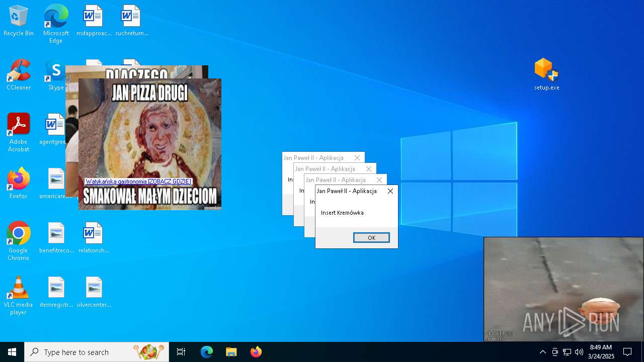Click the Meet Now tray icon

coord(555,352)
